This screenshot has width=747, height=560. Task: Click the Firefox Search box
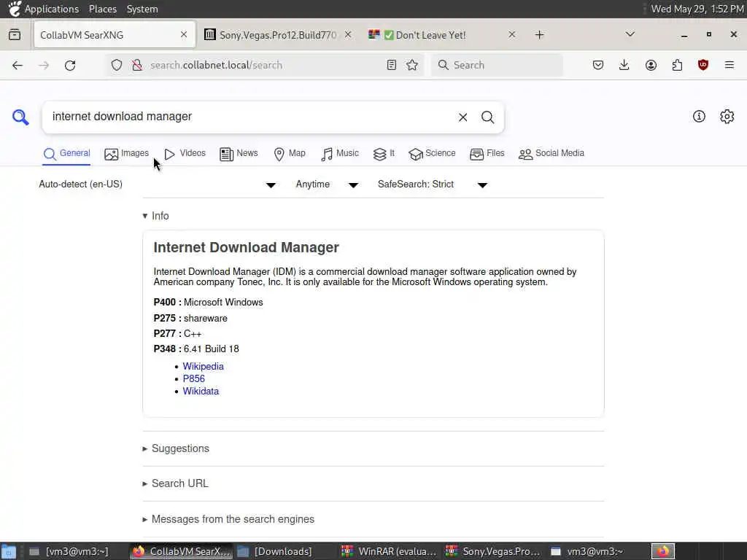pos(497,65)
